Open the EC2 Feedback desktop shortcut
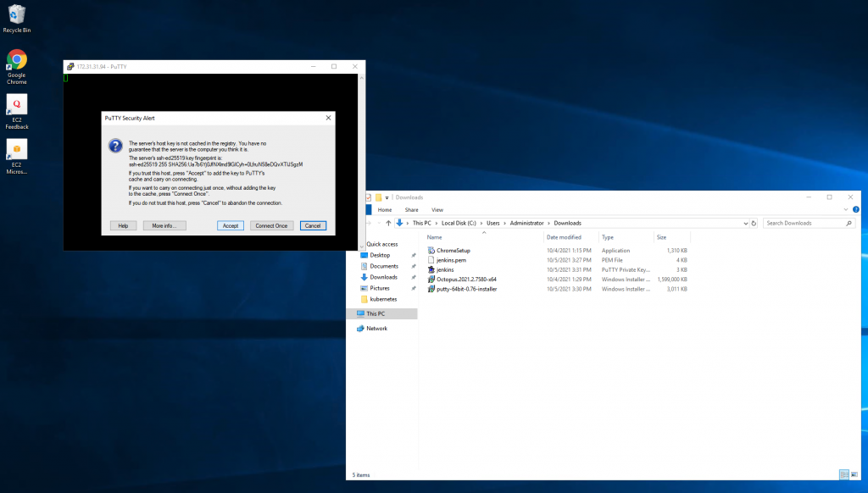 [17, 111]
